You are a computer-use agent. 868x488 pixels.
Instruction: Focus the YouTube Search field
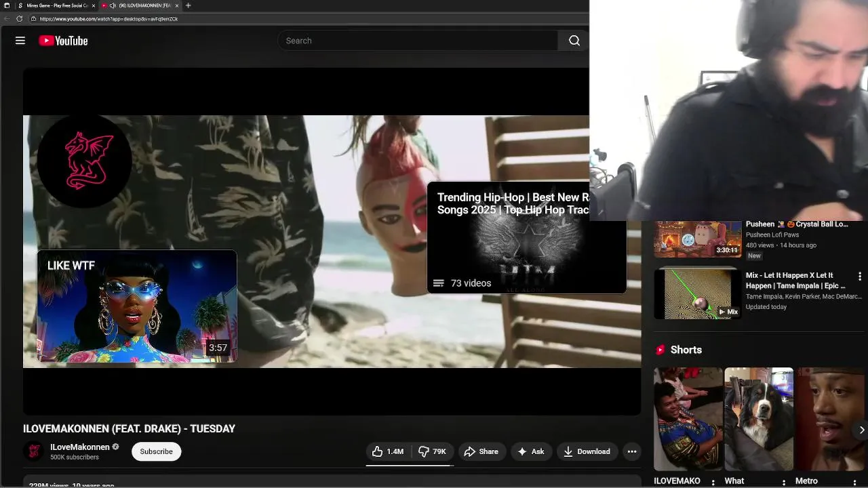418,41
